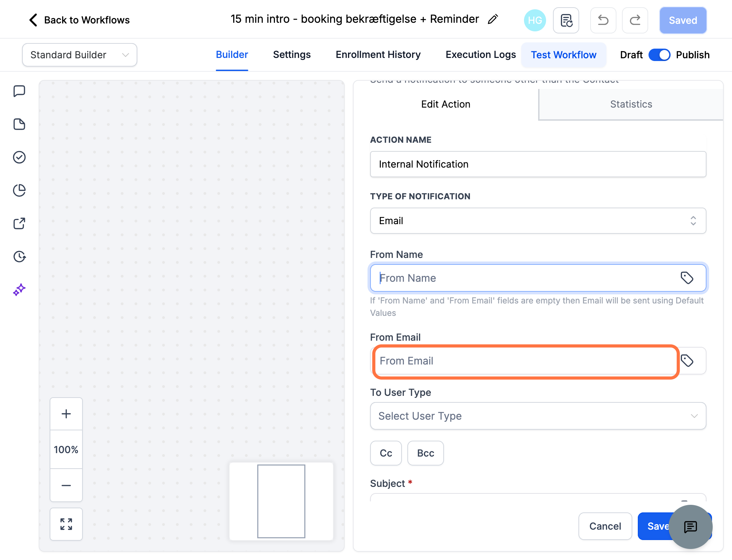
Task: Switch to the Builder tab
Action: [x=232, y=55]
